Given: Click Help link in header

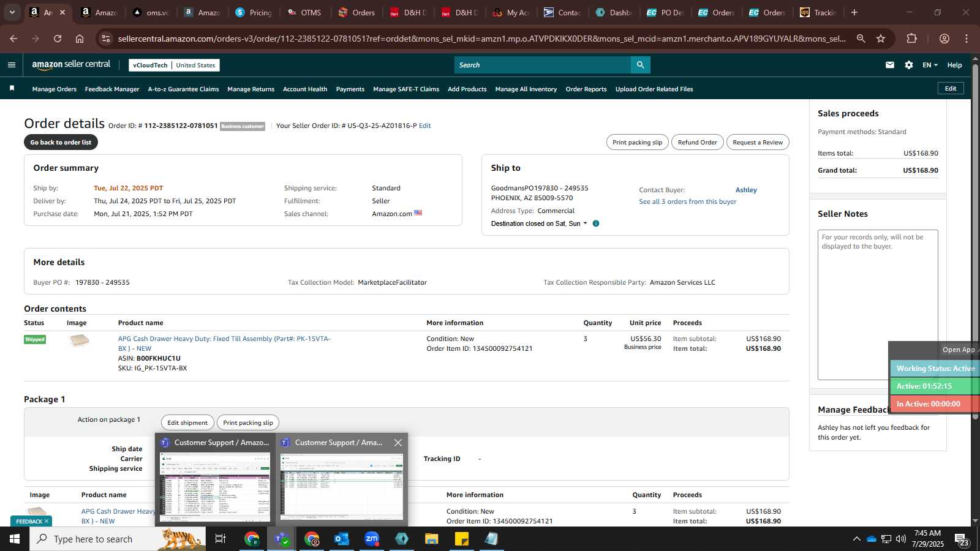Looking at the screenshot, I should pos(954,65).
